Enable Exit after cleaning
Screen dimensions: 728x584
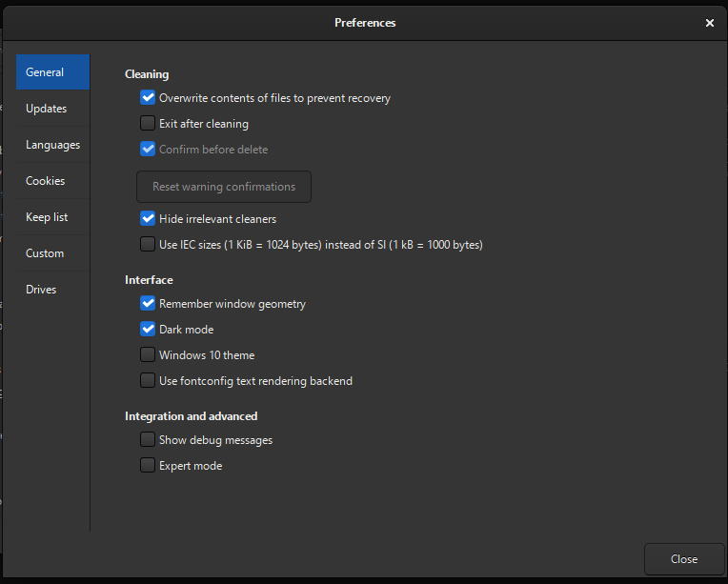(x=148, y=123)
